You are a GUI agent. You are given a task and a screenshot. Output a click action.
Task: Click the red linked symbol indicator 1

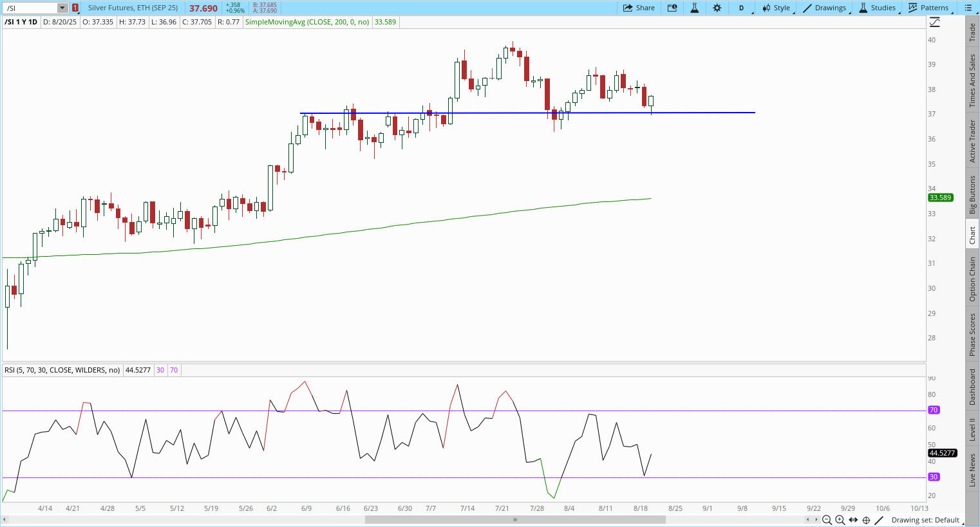coord(75,8)
